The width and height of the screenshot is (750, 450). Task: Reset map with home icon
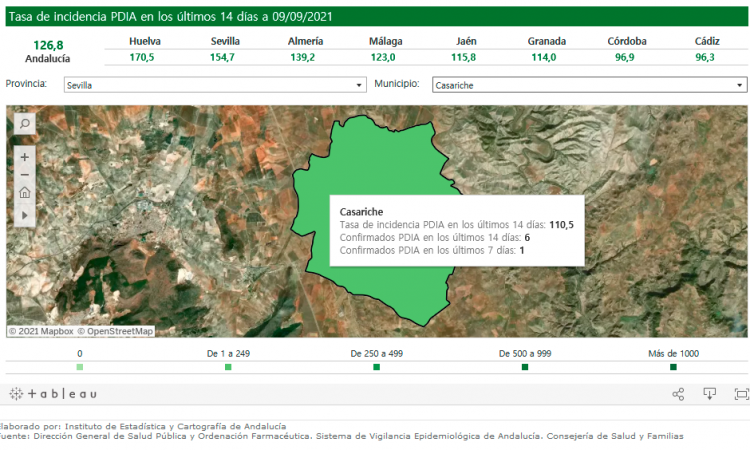24,194
